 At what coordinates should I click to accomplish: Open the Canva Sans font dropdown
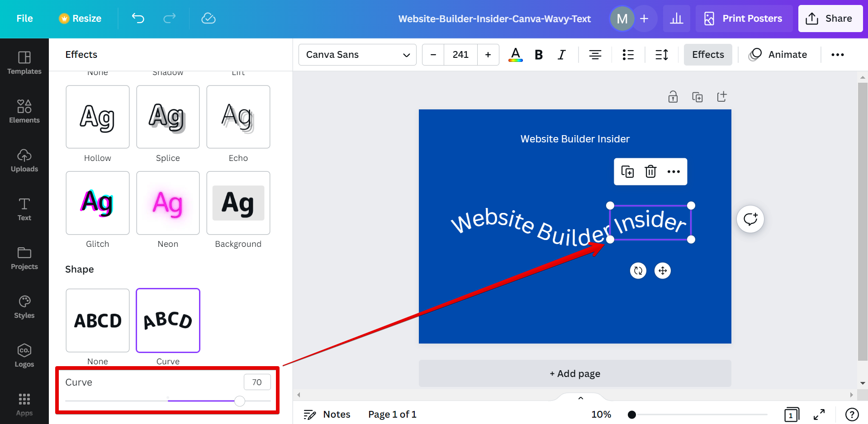point(357,55)
